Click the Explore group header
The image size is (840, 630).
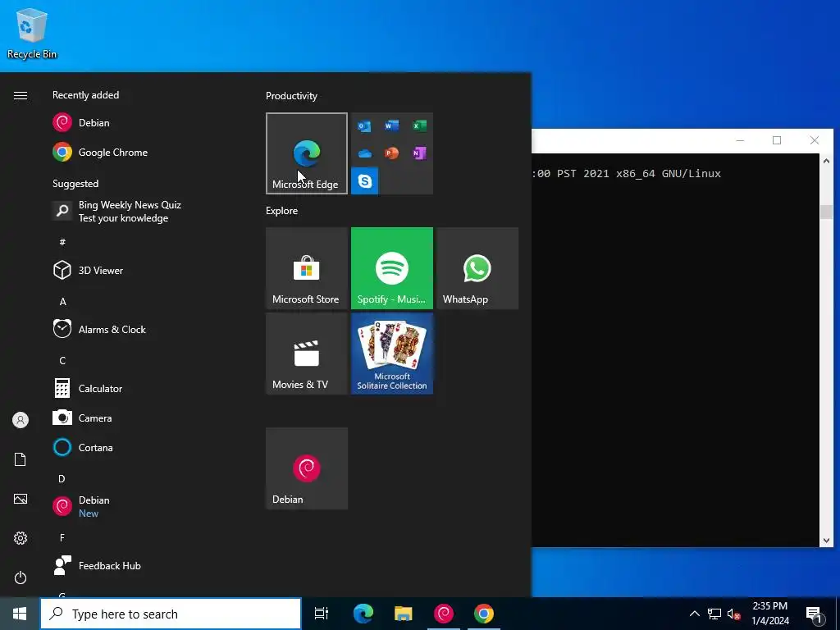[282, 211]
